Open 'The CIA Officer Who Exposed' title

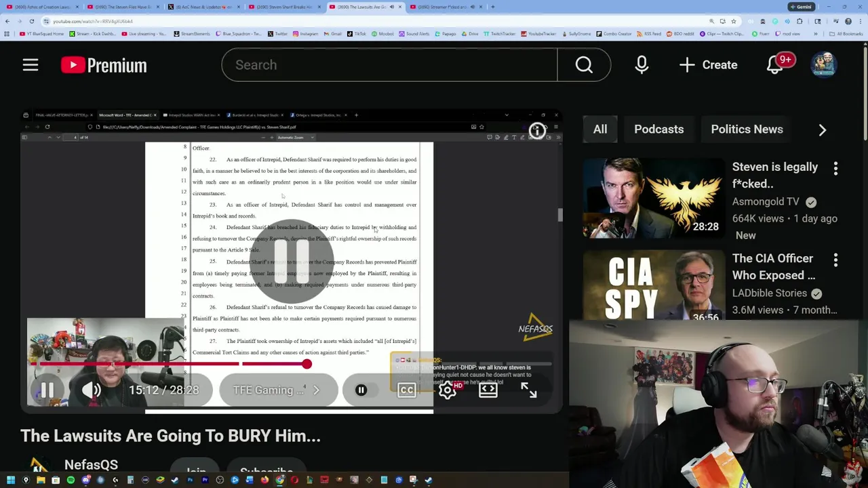point(774,266)
